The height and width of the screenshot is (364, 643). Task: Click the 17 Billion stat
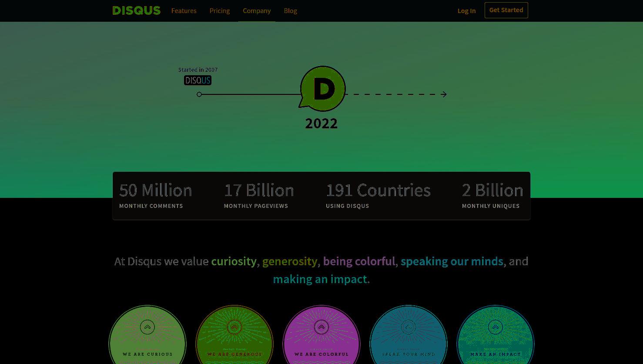click(x=259, y=190)
